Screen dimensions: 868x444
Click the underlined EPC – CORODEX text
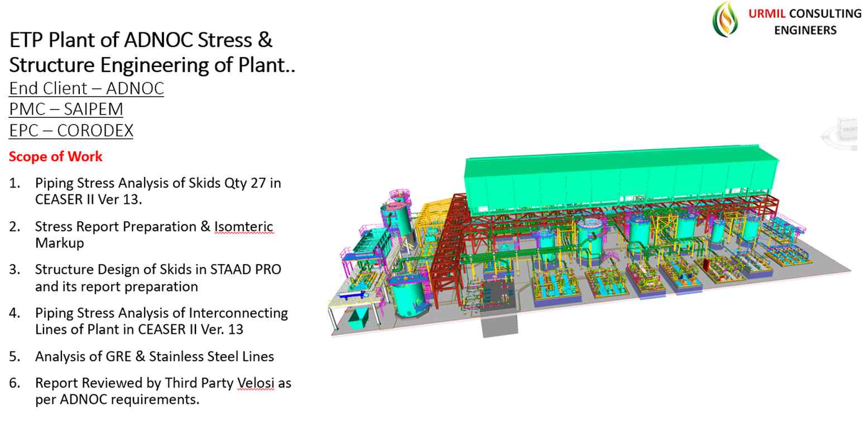tap(71, 130)
